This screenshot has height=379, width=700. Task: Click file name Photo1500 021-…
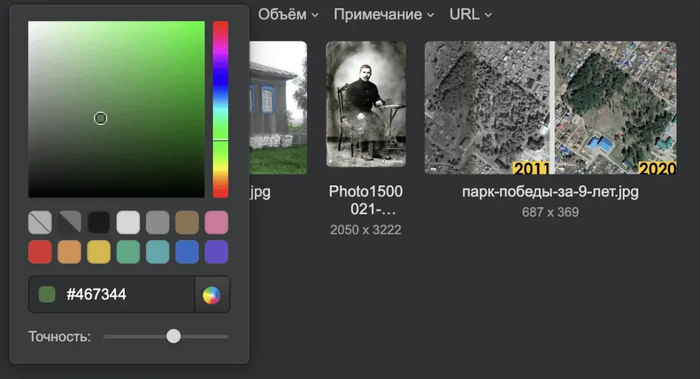pos(366,200)
